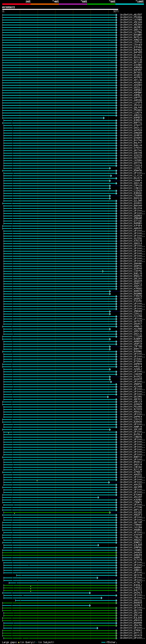The image size is (146, 644).
Task: Open the UniRef100_B7FH91 hit
Action: 131,47
